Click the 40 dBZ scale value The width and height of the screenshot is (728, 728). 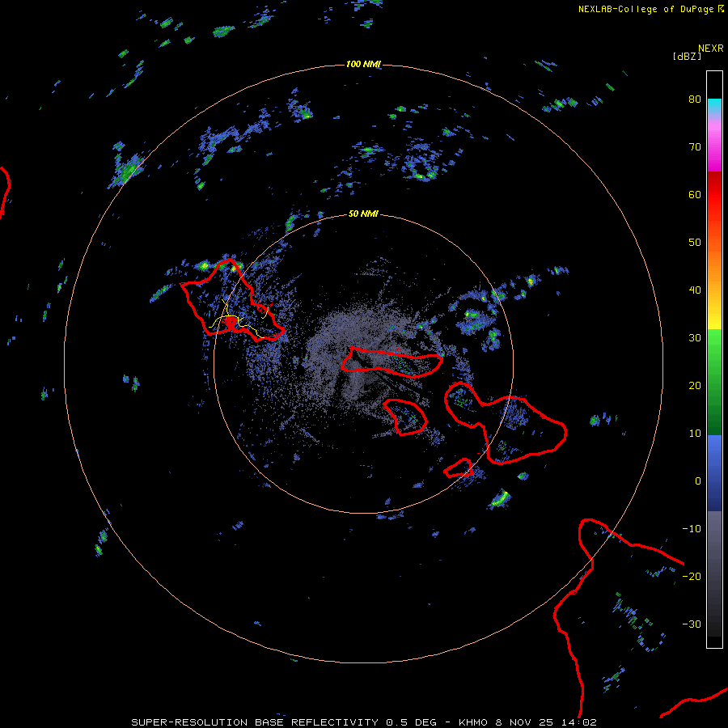pyautogui.click(x=695, y=290)
